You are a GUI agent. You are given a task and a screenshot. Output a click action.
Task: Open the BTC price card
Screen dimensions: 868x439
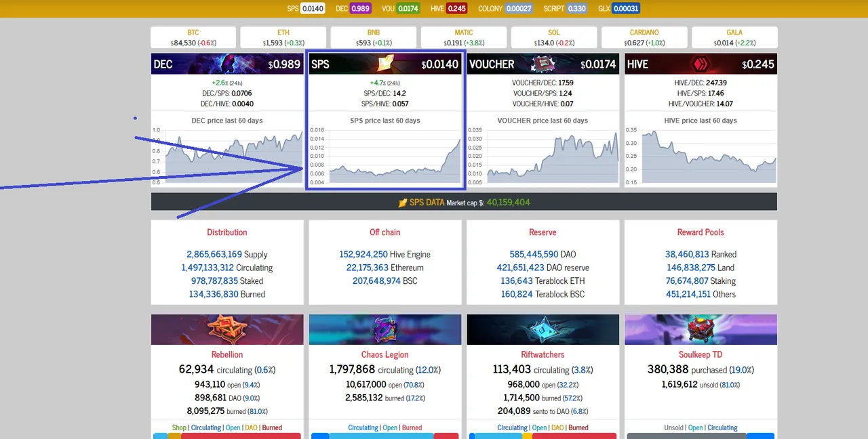(193, 37)
